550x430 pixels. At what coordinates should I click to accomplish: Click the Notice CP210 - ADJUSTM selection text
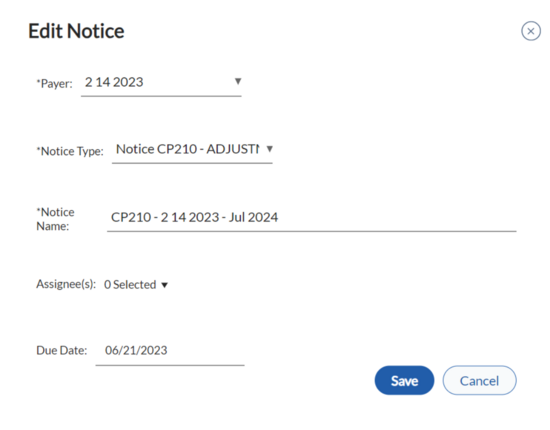[x=188, y=149]
